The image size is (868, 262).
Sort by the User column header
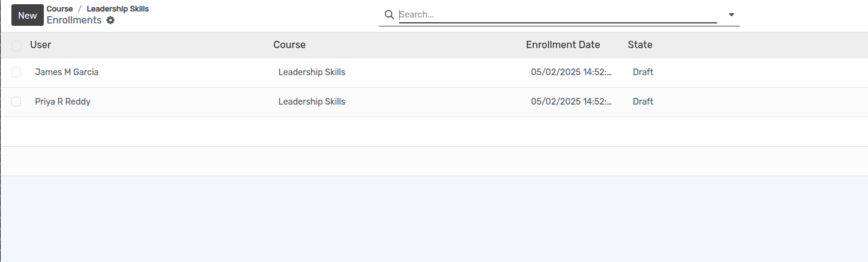tap(41, 44)
